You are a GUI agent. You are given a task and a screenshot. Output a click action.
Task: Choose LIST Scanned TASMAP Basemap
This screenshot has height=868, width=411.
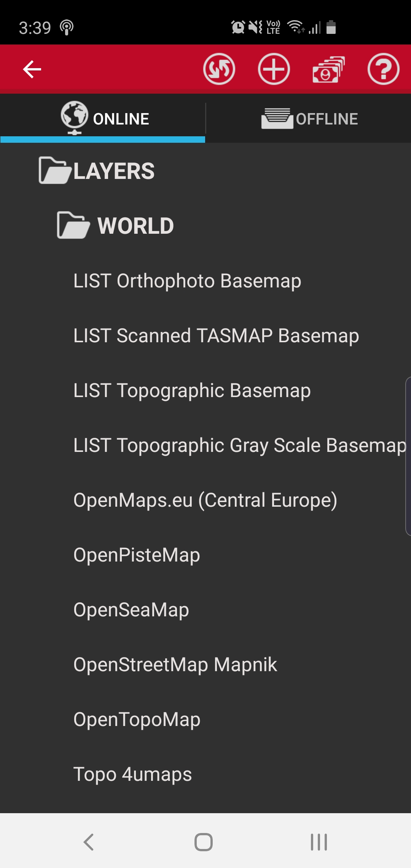216,336
